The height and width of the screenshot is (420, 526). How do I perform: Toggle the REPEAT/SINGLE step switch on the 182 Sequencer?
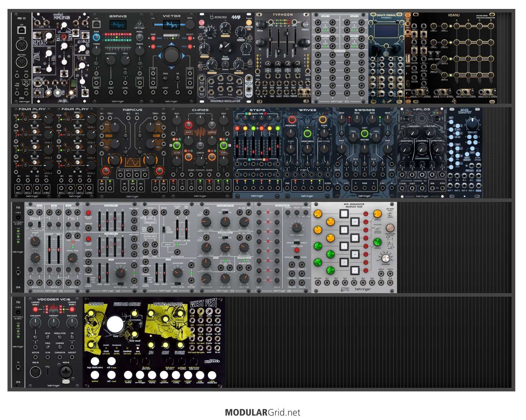297,242
